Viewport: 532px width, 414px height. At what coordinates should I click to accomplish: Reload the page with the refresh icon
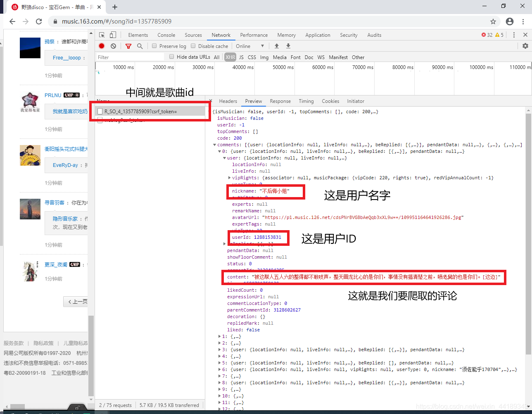point(39,21)
